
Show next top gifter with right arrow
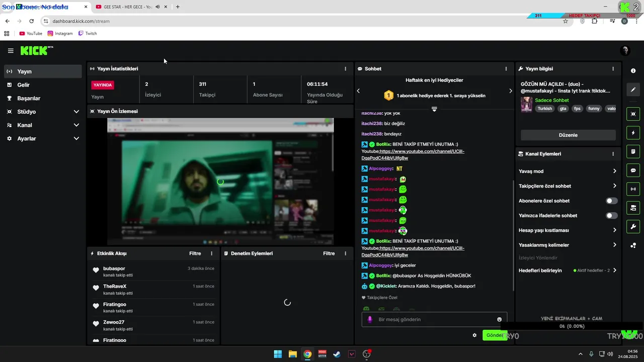510,91
